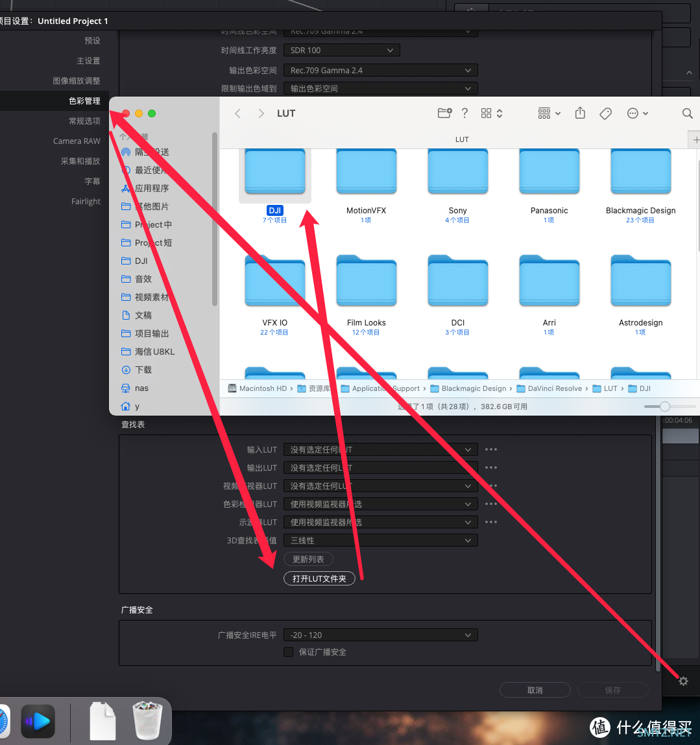The height and width of the screenshot is (745, 700).
Task: Enable the 保证广播安全 checkbox
Action: [x=288, y=652]
